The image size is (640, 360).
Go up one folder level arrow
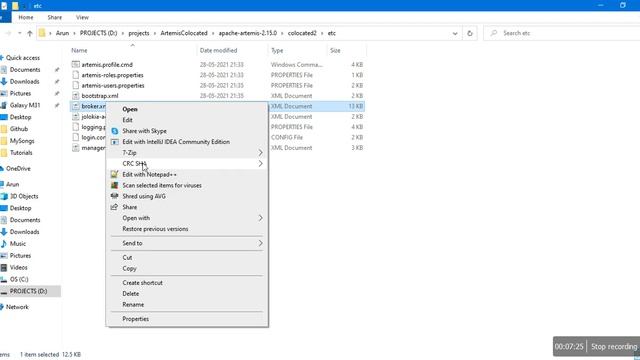[30, 33]
